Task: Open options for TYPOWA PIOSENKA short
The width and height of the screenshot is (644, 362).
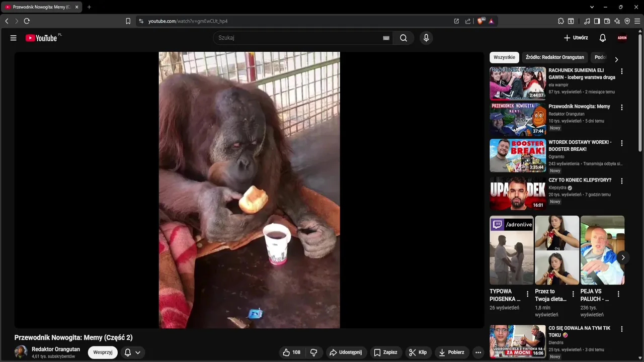Action: [527, 294]
